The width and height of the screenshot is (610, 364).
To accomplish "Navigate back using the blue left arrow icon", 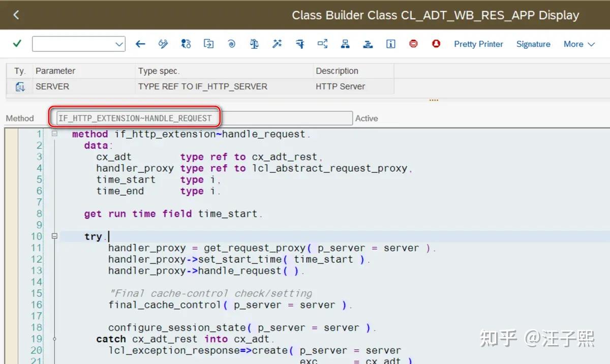I will click(x=140, y=44).
